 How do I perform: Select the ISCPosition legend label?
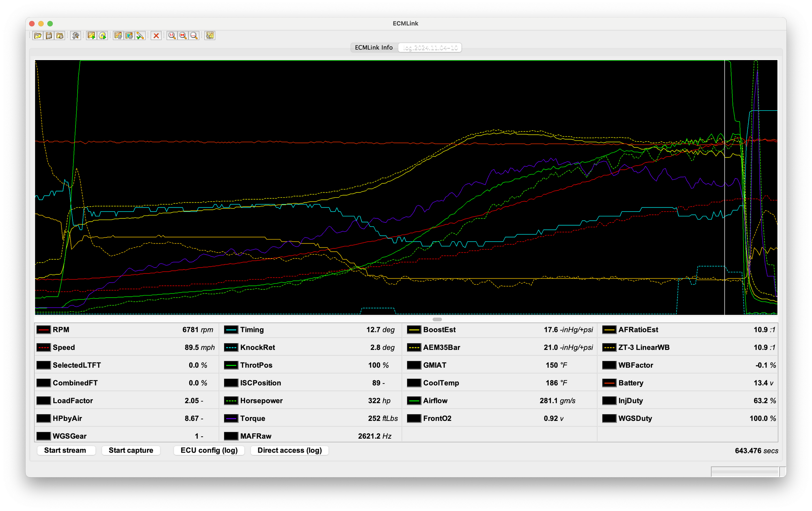[260, 383]
